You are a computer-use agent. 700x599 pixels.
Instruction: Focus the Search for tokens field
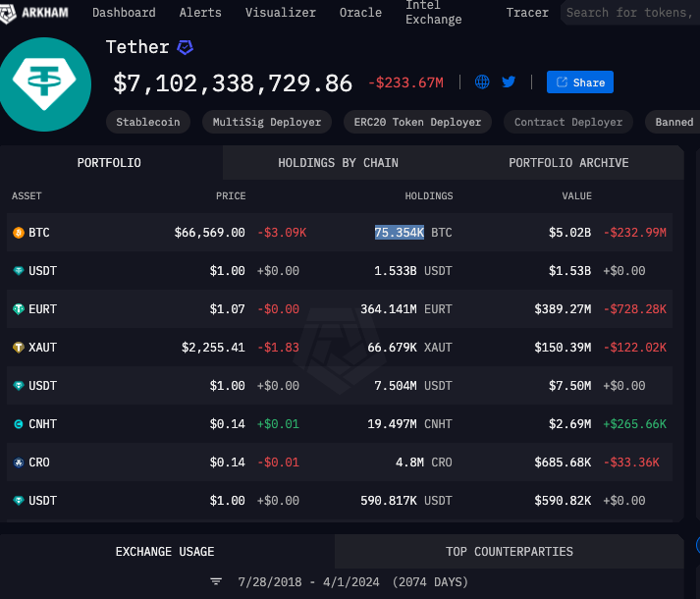point(630,13)
